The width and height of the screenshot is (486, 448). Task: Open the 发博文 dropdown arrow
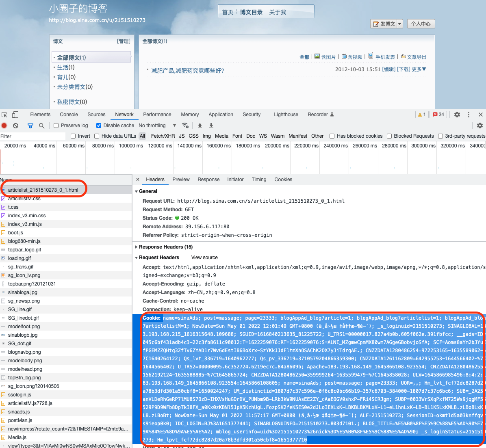click(x=399, y=24)
